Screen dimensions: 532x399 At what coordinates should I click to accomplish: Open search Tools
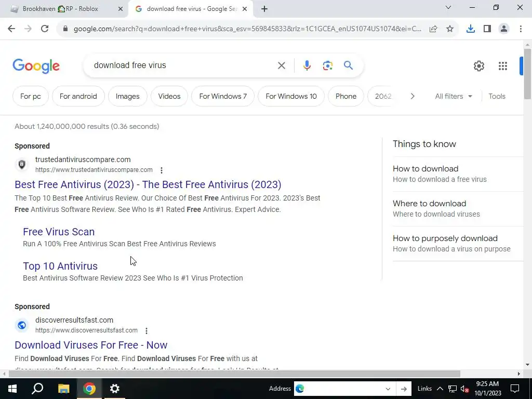click(x=497, y=96)
